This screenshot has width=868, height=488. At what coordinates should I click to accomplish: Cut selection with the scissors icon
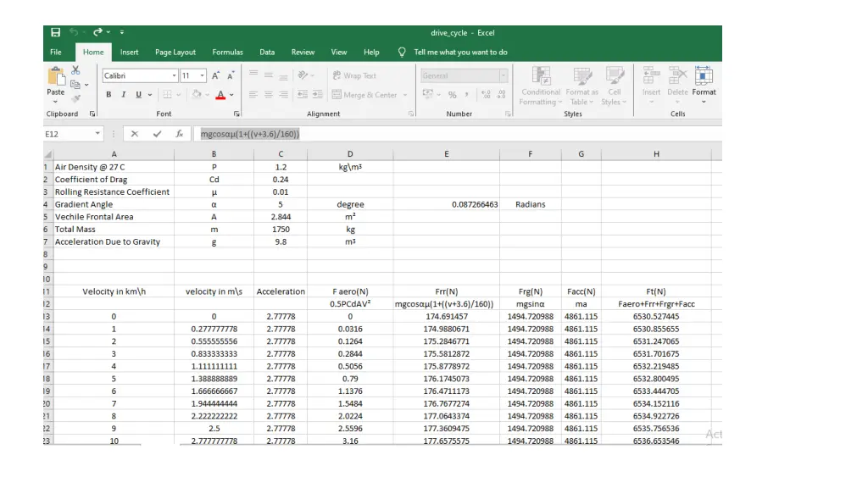(75, 70)
